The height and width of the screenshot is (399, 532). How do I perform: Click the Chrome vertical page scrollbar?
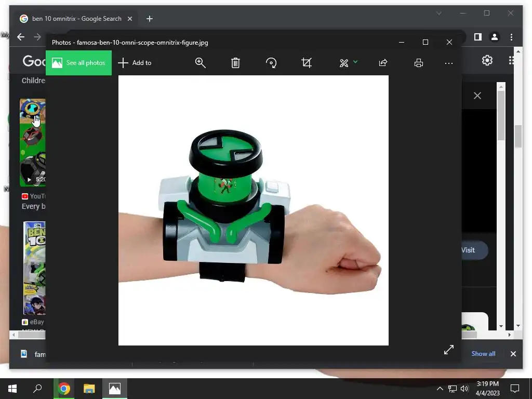click(x=518, y=136)
